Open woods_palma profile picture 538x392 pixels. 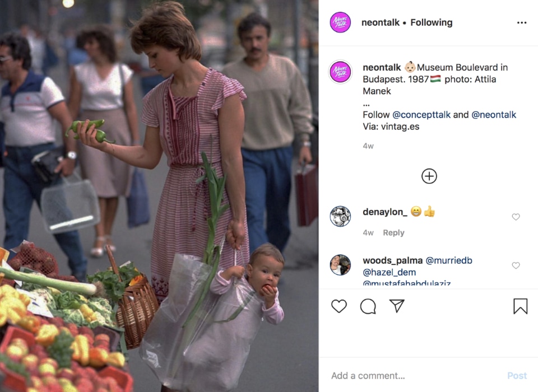click(340, 265)
